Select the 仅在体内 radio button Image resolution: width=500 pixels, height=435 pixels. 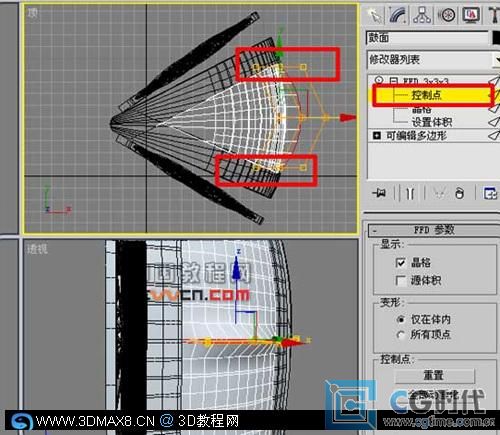point(401,319)
